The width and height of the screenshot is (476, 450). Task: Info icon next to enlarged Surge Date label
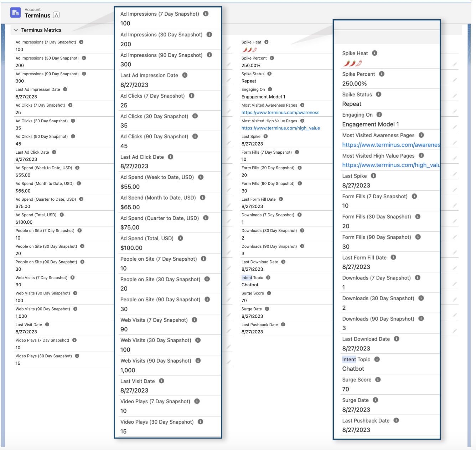tap(376, 400)
